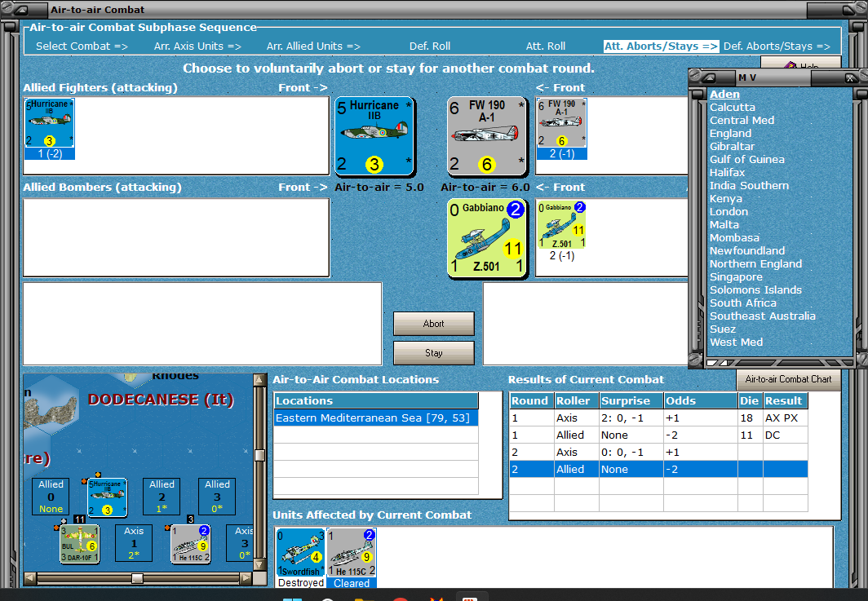This screenshot has height=601, width=868.
Task: Click the Hurricane counter on the map
Action: tap(108, 497)
